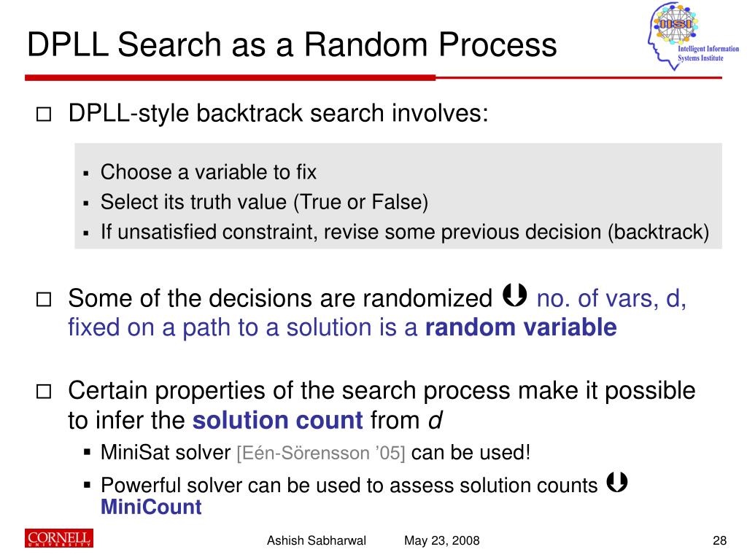Click the red divider line under title
This screenshot has width=747, height=560.
pyautogui.click(x=373, y=77)
